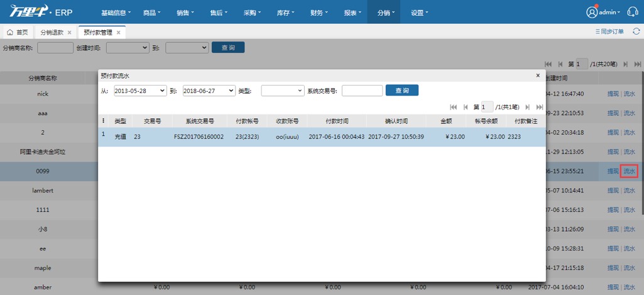The width and height of the screenshot is (644, 295).
Task: Open the 分销 menu
Action: click(384, 13)
